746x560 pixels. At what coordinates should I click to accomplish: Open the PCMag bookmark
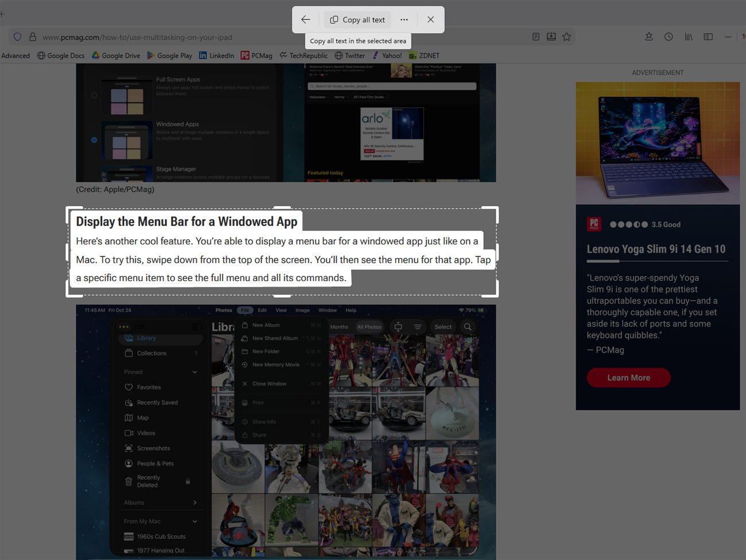click(x=257, y=56)
